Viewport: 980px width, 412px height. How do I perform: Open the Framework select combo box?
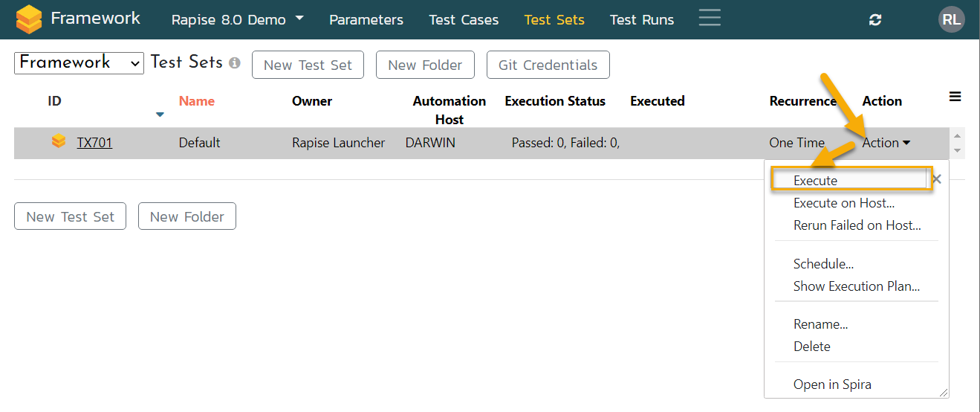(79, 63)
